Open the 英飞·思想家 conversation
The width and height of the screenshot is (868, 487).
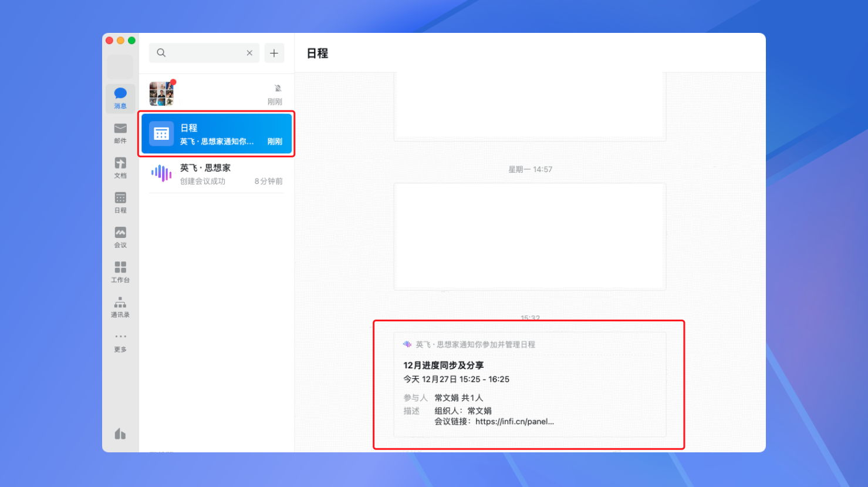[x=217, y=174]
